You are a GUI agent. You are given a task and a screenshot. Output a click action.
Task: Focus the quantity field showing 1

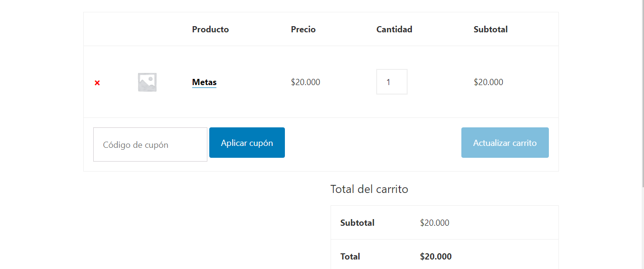coord(392,82)
